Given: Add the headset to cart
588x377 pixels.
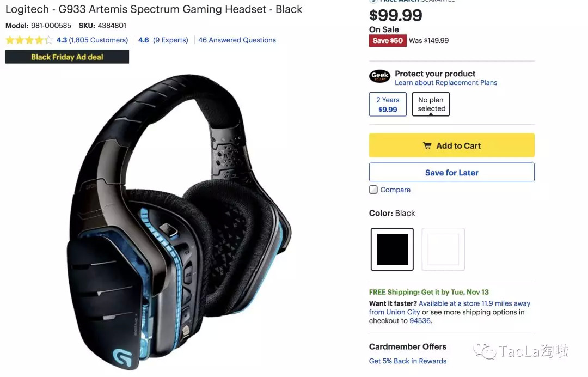Looking at the screenshot, I should (x=451, y=145).
